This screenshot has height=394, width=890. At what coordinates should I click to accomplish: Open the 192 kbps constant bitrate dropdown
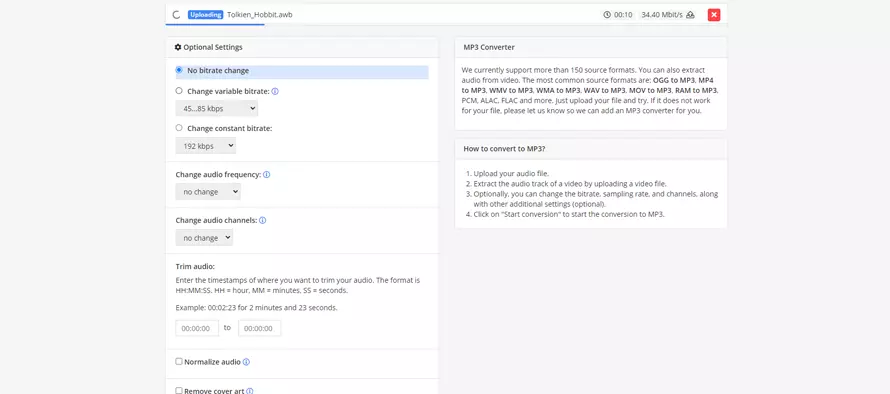tap(205, 146)
